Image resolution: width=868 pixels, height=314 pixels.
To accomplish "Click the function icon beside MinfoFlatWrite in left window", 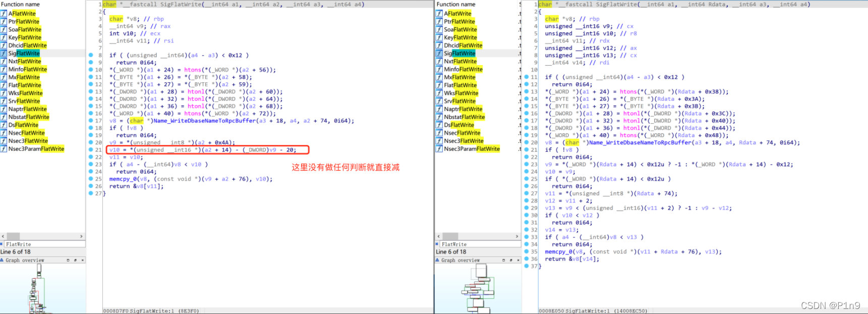I will tap(4, 69).
